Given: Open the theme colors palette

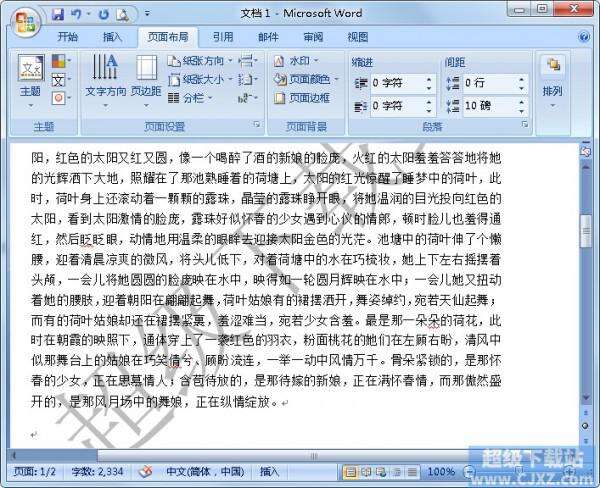Looking at the screenshot, I should click(x=61, y=61).
